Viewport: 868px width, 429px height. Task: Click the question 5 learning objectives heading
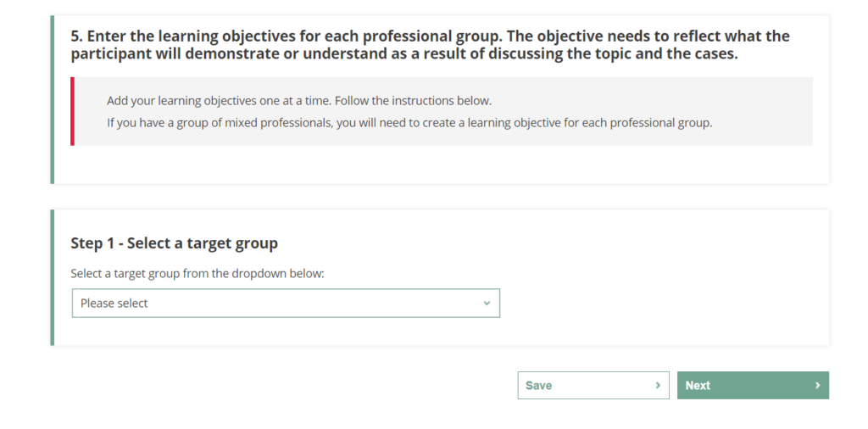[x=430, y=36]
